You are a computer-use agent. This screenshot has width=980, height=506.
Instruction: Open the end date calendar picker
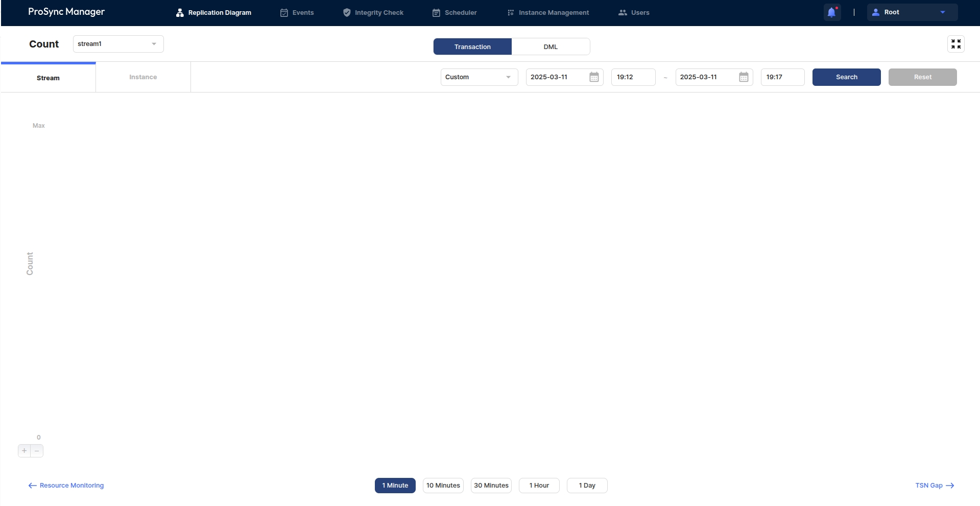744,77
